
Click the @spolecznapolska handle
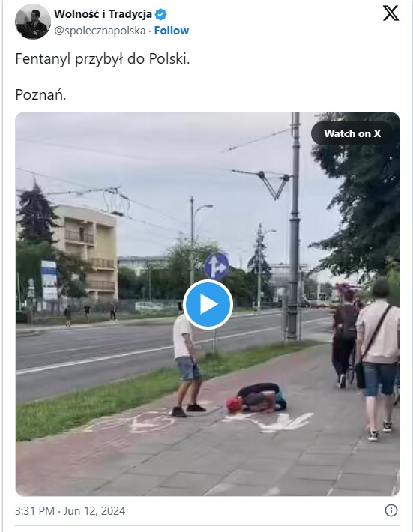click(x=100, y=31)
